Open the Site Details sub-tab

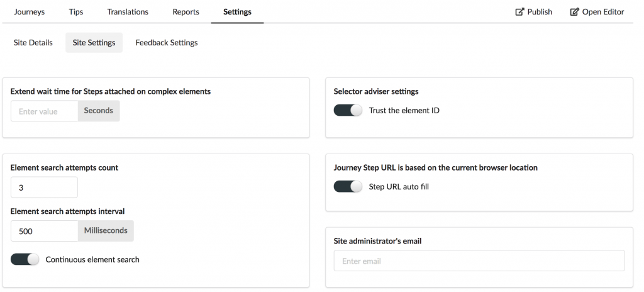tap(33, 43)
